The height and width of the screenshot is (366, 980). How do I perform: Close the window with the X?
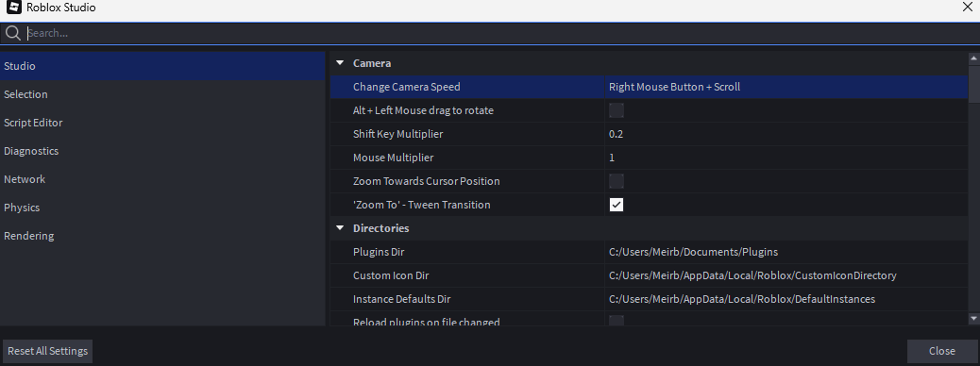pyautogui.click(x=967, y=8)
